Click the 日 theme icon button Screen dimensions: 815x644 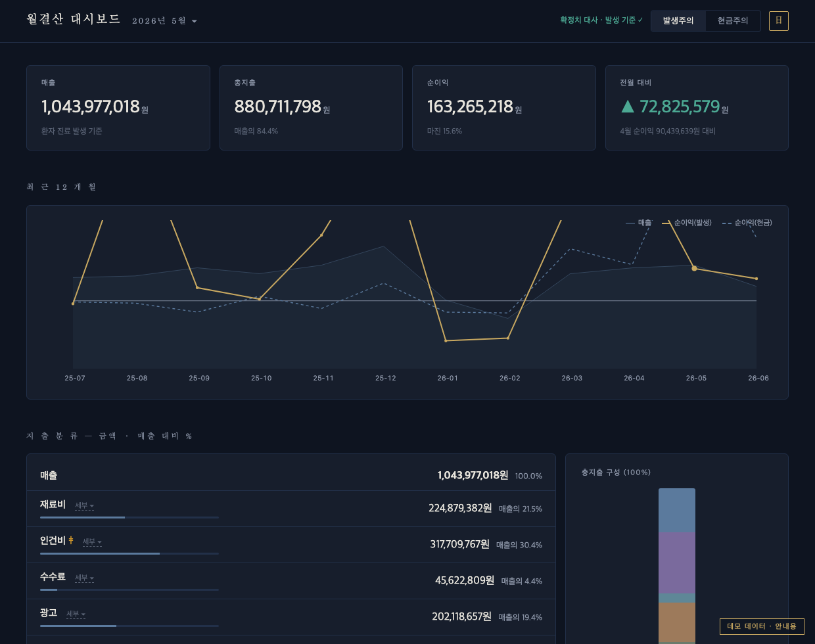coord(778,21)
